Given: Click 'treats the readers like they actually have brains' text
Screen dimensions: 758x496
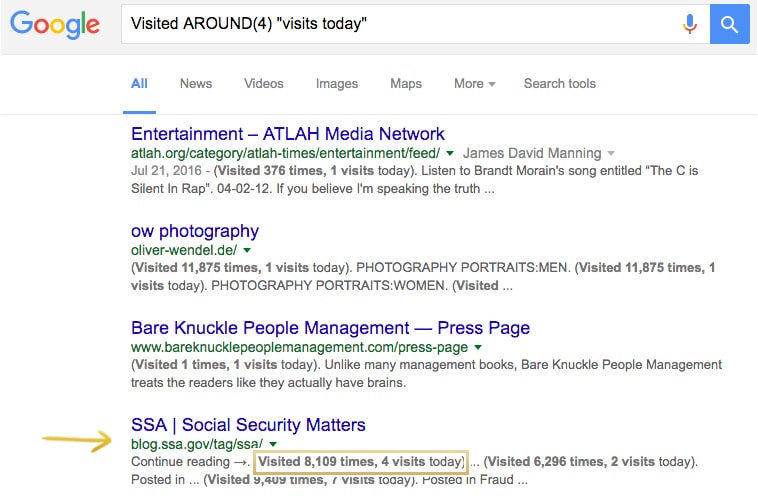Looking at the screenshot, I should [268, 383].
